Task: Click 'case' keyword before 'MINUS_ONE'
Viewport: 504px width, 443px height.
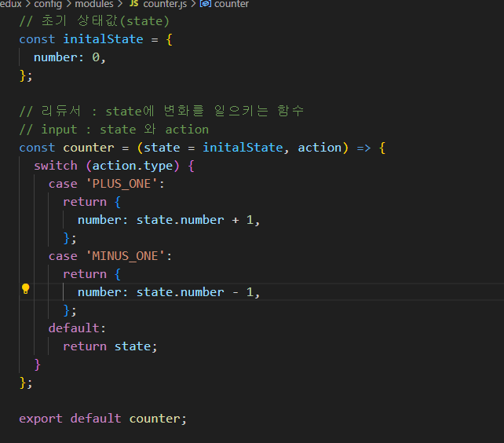Action: point(63,256)
